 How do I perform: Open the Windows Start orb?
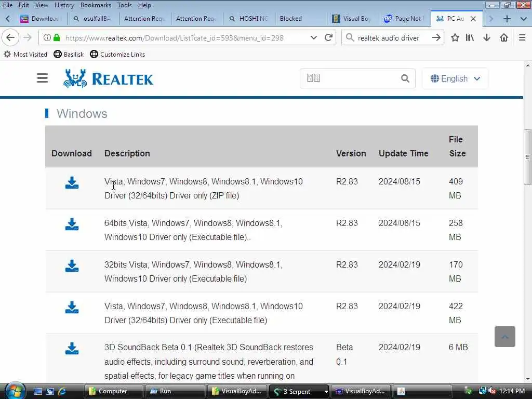15,391
